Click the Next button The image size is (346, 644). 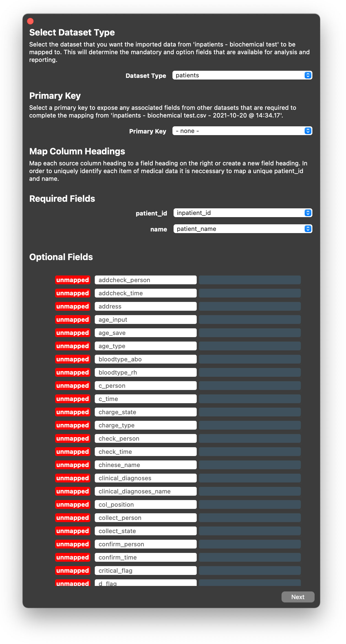point(298,597)
